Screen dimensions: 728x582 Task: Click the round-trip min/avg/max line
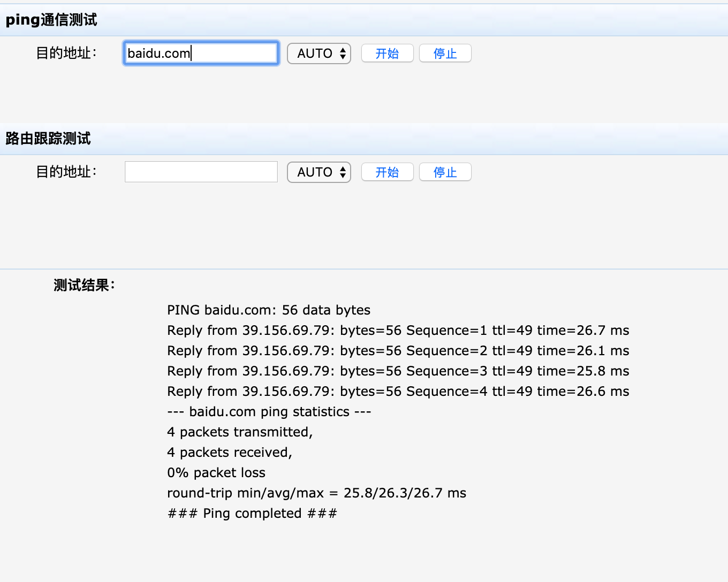tap(317, 493)
